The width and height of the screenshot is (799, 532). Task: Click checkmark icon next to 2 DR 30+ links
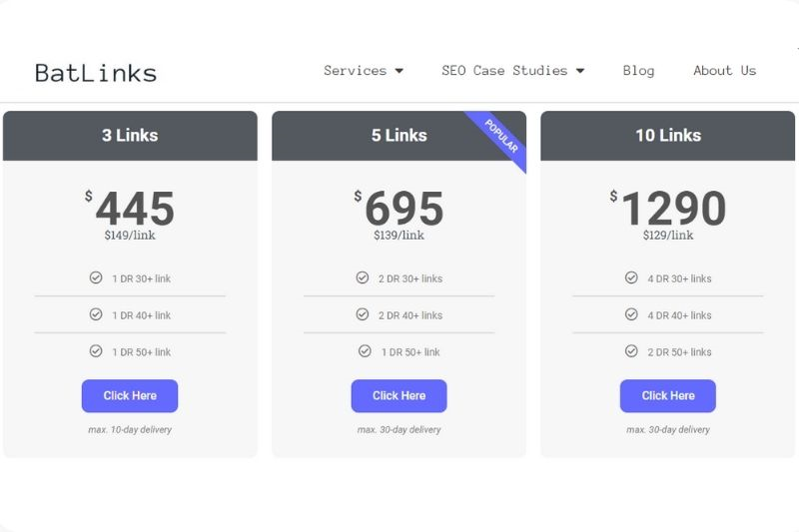[363, 277]
